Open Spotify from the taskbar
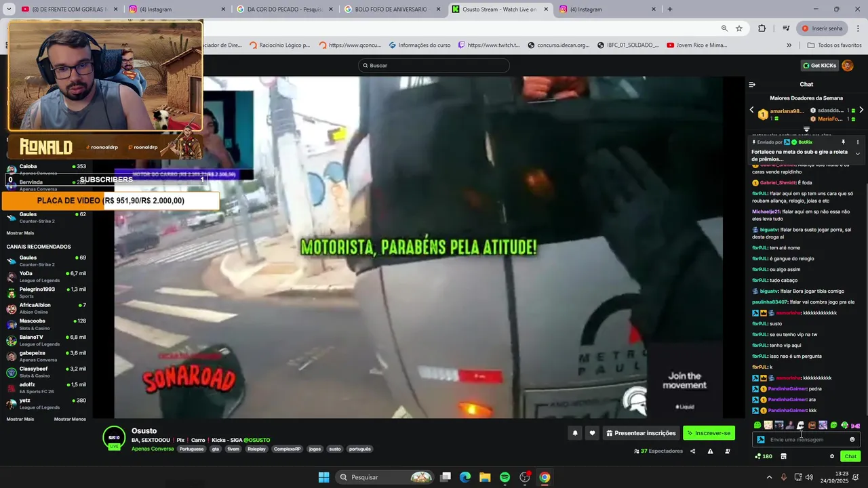 pos(505,477)
